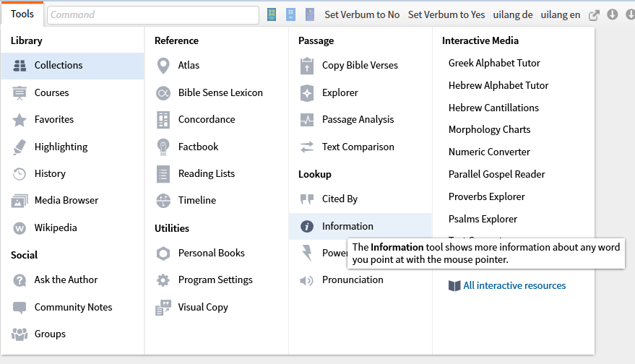Open Greek Alphabet Tutor
The image size is (635, 364).
(494, 63)
